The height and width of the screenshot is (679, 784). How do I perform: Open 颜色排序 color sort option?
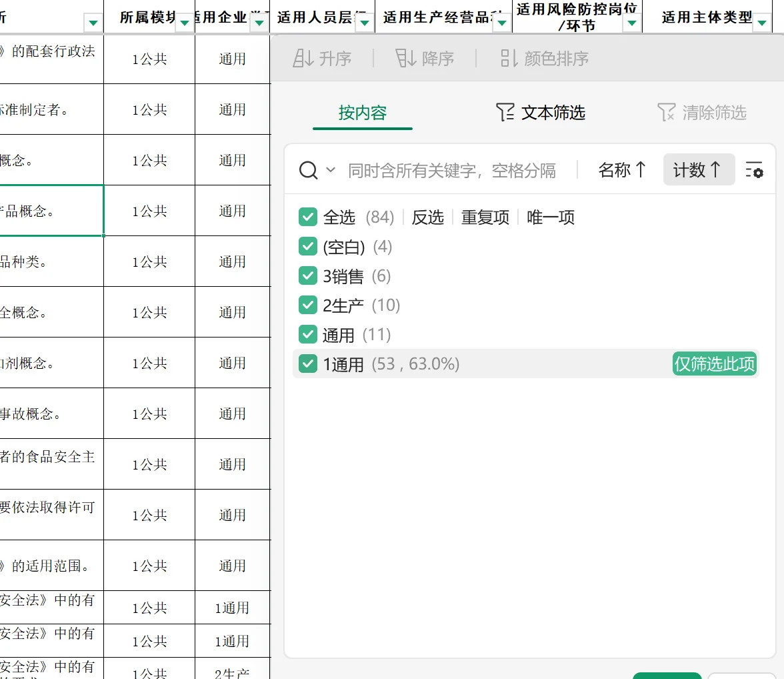(x=544, y=59)
